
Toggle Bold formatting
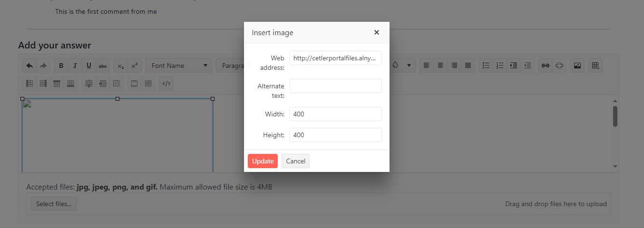[x=61, y=66]
